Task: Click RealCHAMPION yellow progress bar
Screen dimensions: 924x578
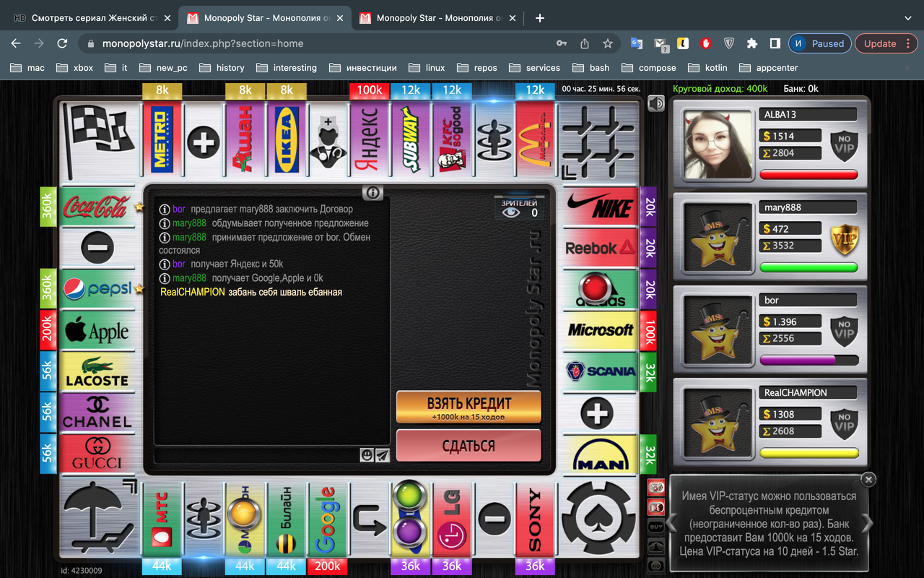Action: 808,453
